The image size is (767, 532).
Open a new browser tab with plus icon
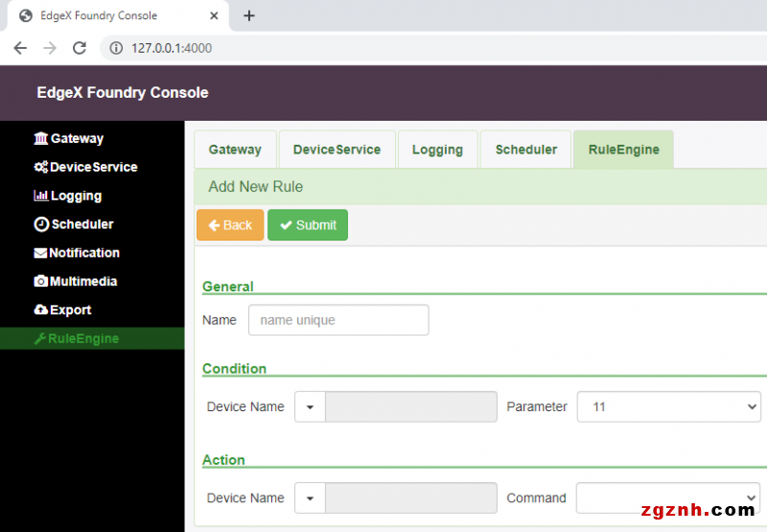click(x=249, y=15)
